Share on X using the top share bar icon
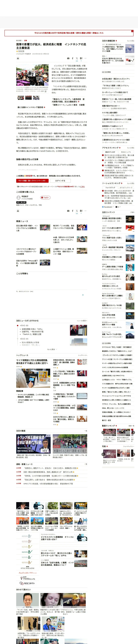The width and height of the screenshot is (138, 644). (77, 58)
